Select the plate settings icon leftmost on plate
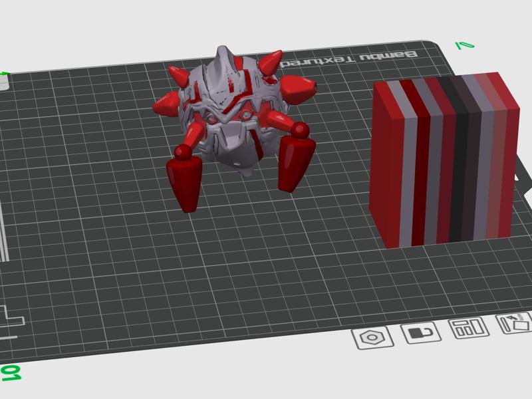Viewport: 532px width, 399px height. pyautogui.click(x=372, y=338)
